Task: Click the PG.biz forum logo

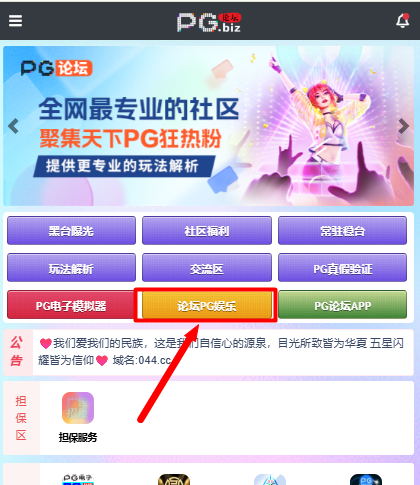Action: click(209, 22)
